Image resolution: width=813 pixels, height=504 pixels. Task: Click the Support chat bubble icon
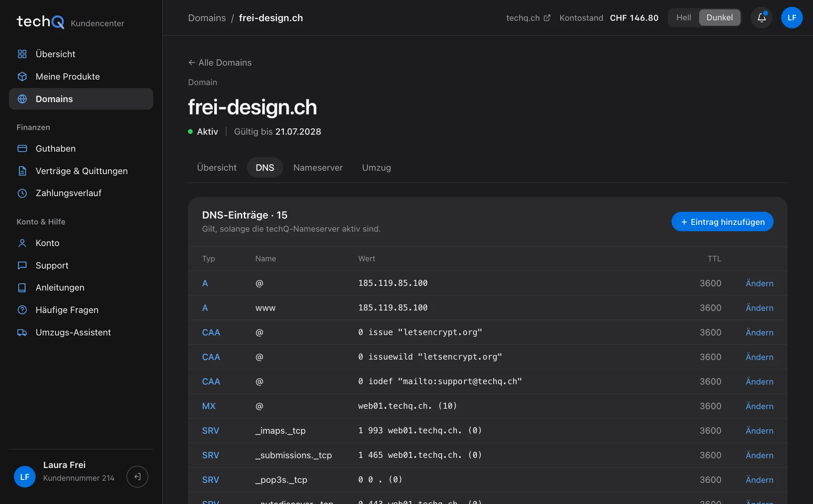[22, 266]
